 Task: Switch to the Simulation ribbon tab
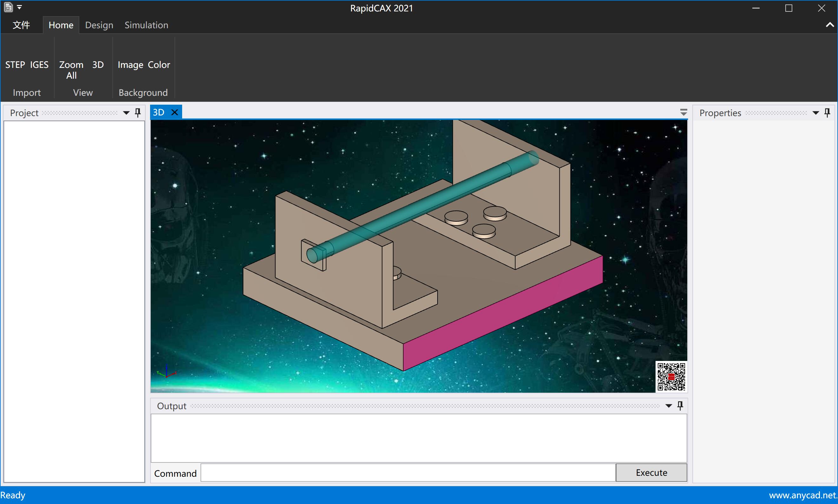click(146, 25)
